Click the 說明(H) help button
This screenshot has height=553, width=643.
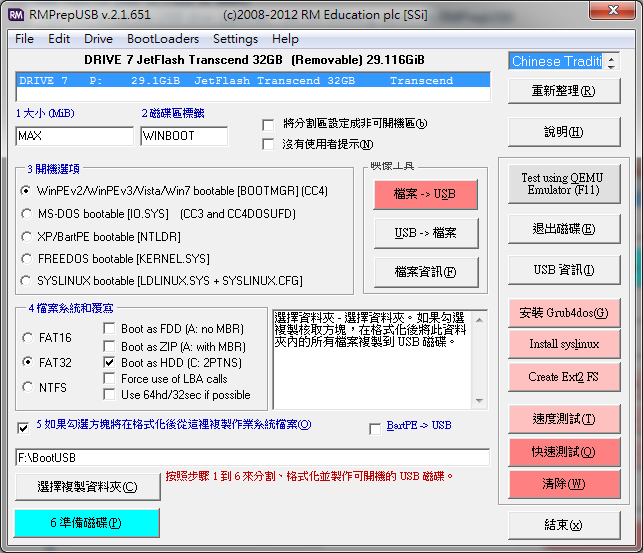(564, 132)
